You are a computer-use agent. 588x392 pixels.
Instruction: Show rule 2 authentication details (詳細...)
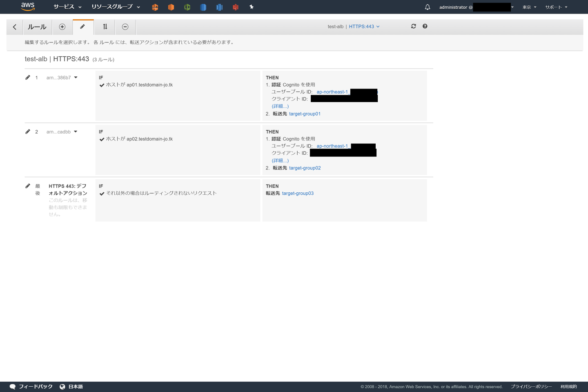click(x=280, y=160)
